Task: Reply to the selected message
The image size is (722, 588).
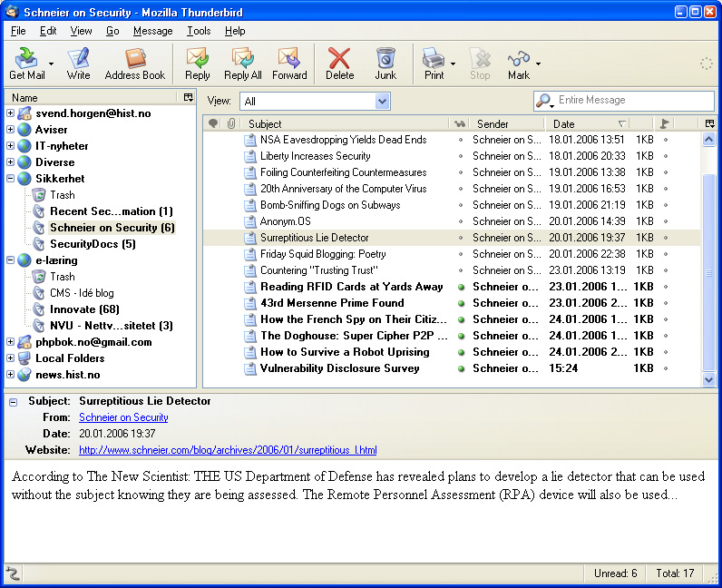Action: [198, 64]
